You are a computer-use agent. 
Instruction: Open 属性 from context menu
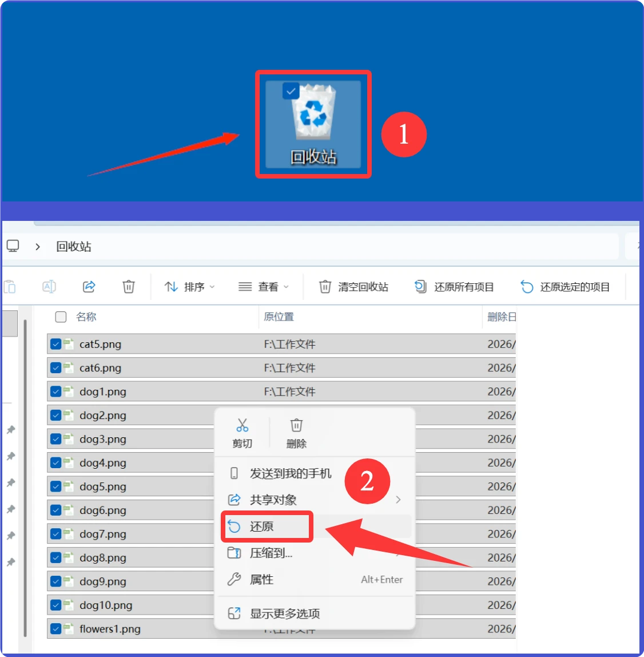pos(315,580)
